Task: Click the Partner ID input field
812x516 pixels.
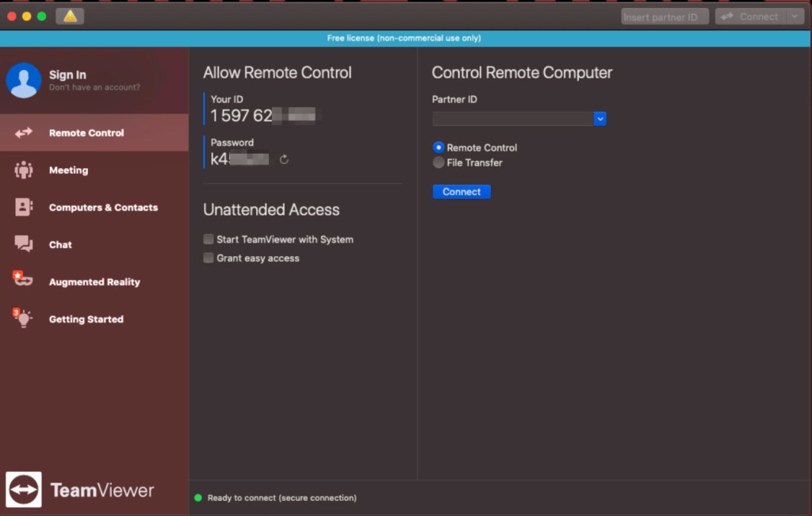Action: point(513,119)
